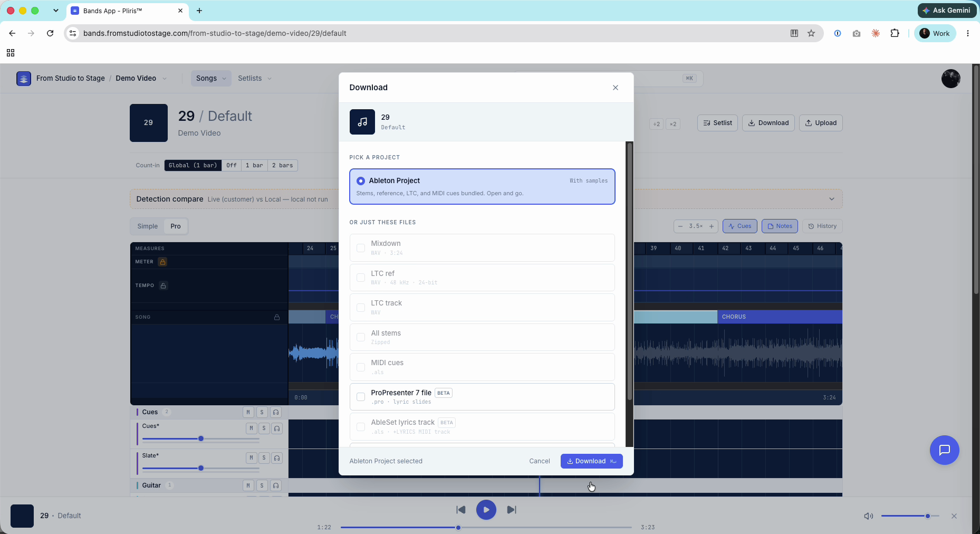
Task: Mute the Slate* track
Action: pos(251,458)
